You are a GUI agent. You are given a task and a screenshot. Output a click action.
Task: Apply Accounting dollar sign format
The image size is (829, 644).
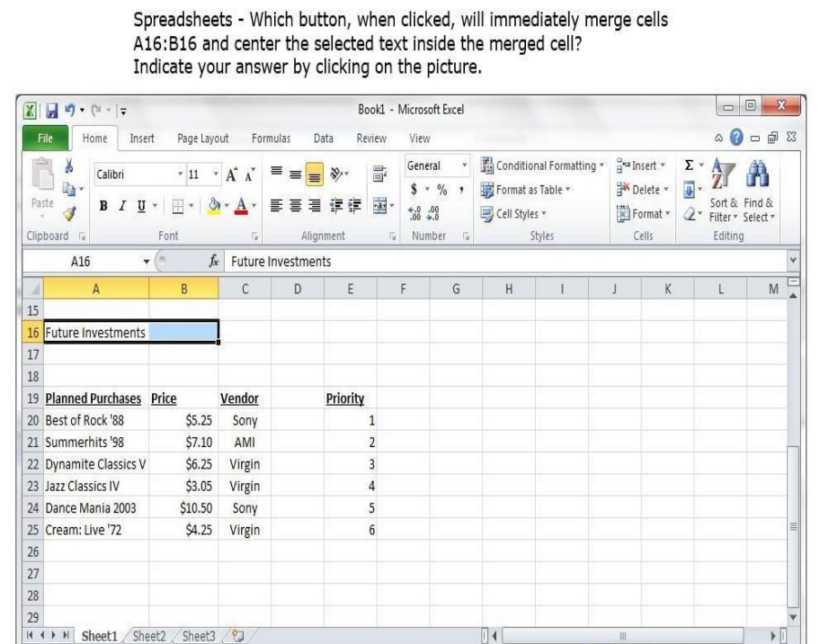414,189
